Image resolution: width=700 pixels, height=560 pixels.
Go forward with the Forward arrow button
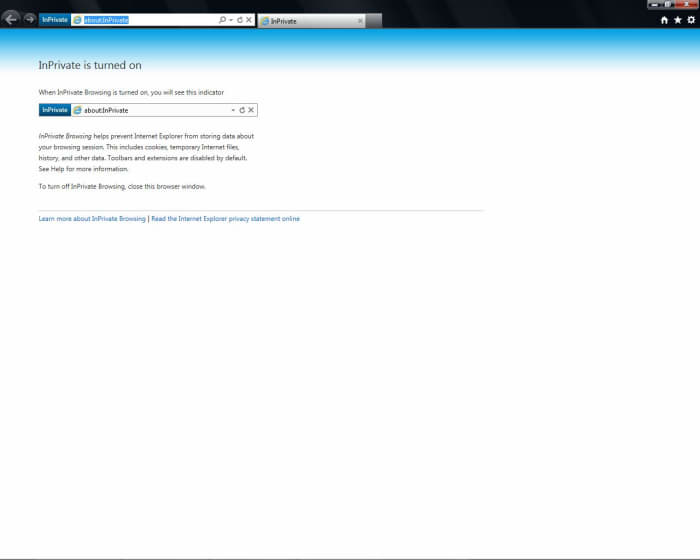click(29, 19)
